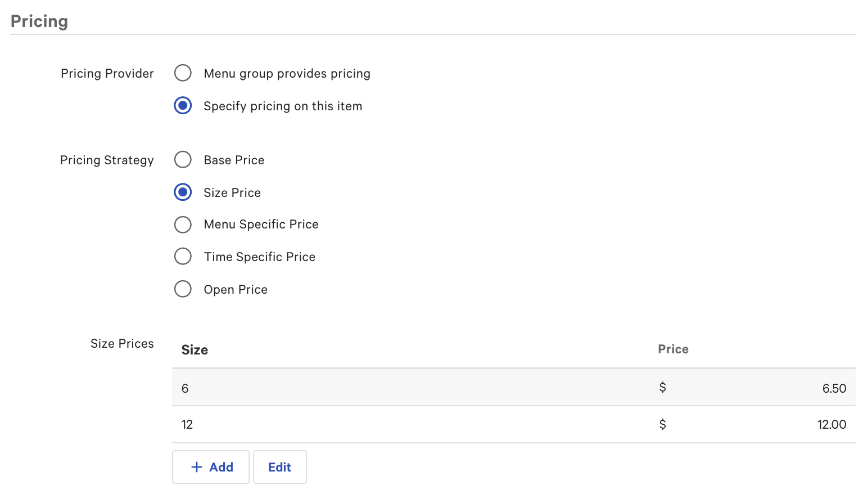The image size is (868, 494).
Task: Select the Base Price strategy
Action: click(x=183, y=159)
